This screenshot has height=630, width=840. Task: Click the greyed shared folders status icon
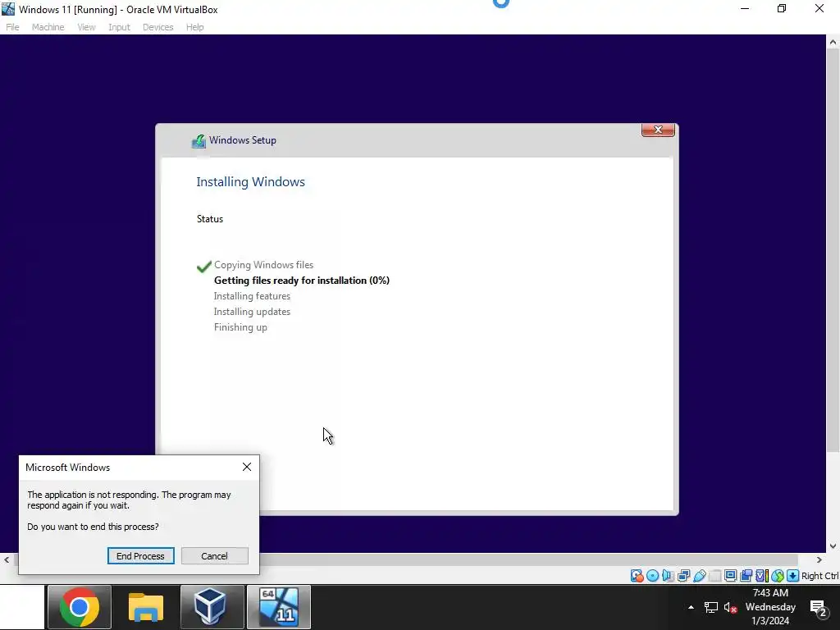coord(714,576)
